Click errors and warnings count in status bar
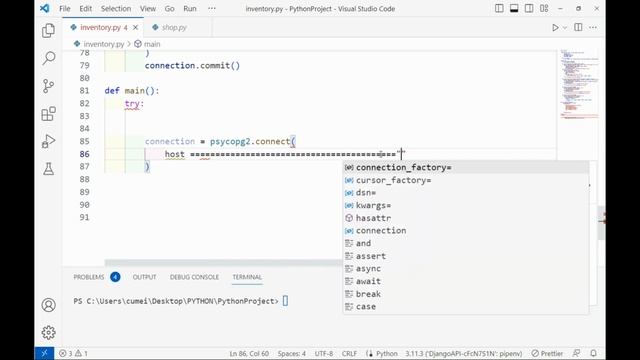Screen dimensions: 640x360 point(73,353)
